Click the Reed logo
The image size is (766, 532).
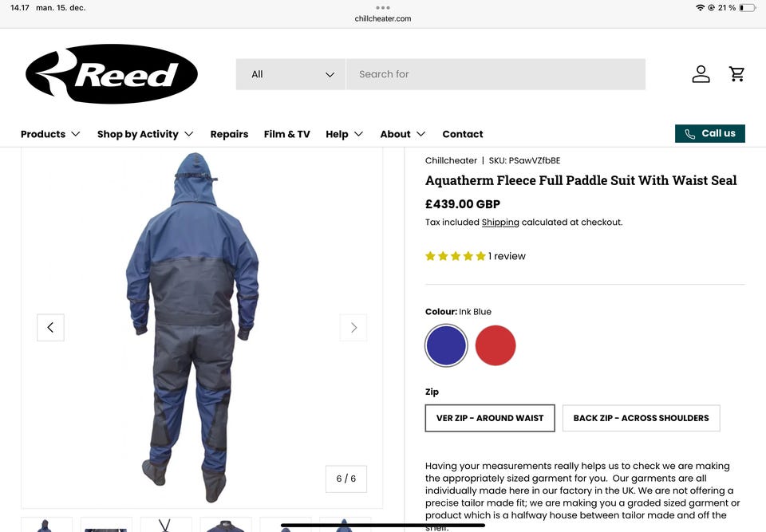[x=112, y=73]
